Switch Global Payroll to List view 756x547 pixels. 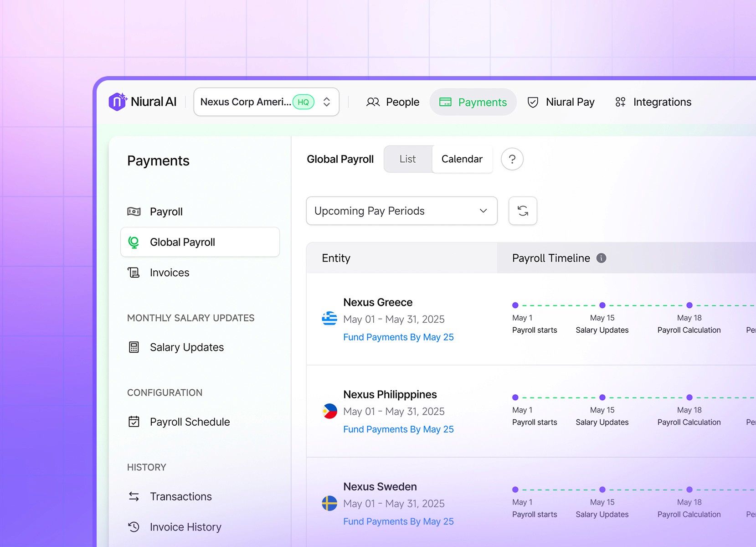[x=407, y=159]
